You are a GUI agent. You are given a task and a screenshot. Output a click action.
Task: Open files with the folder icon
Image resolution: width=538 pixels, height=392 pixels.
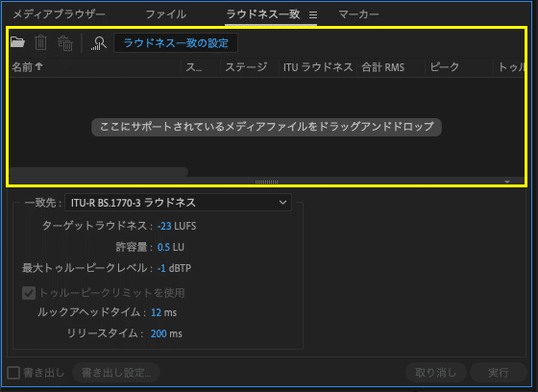pyautogui.click(x=17, y=42)
